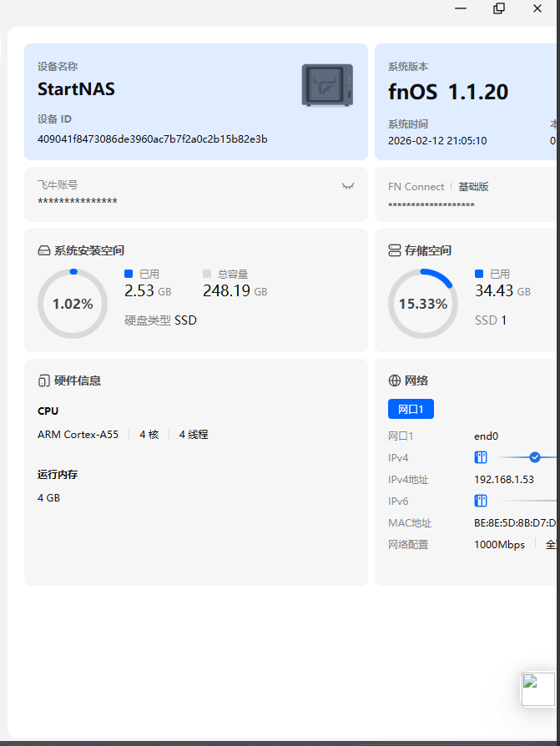
Task: Select the 网口1 network tab
Action: 411,409
